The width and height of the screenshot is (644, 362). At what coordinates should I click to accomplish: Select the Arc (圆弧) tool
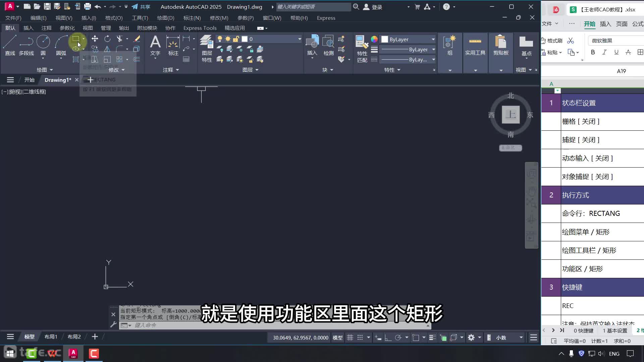61,45
